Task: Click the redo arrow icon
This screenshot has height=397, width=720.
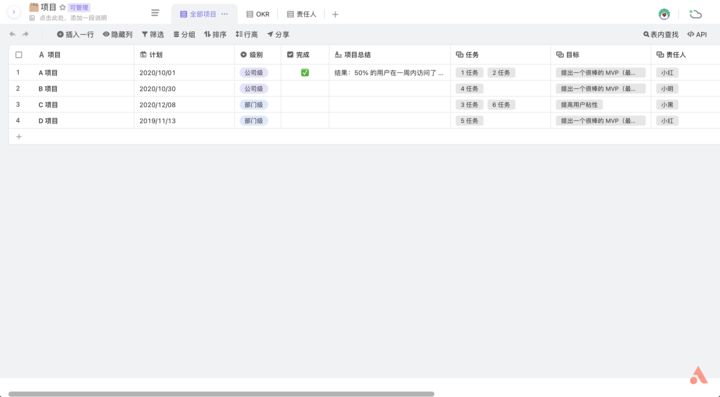Action: tap(25, 34)
